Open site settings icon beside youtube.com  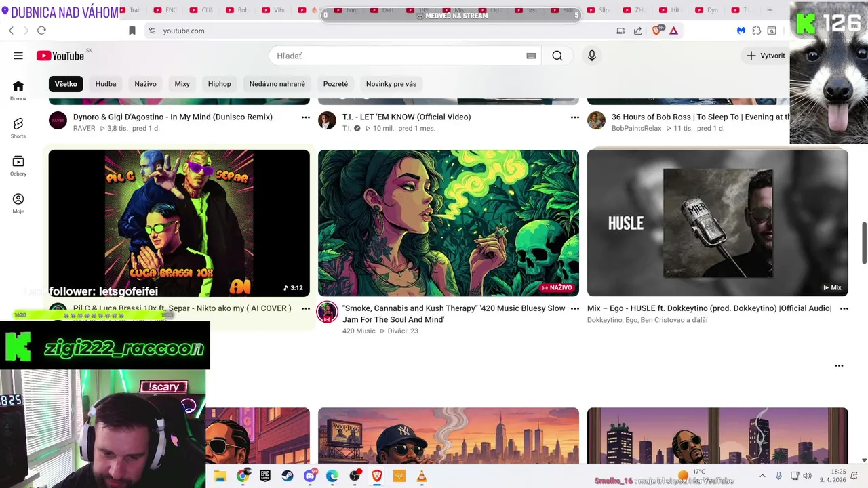152,30
